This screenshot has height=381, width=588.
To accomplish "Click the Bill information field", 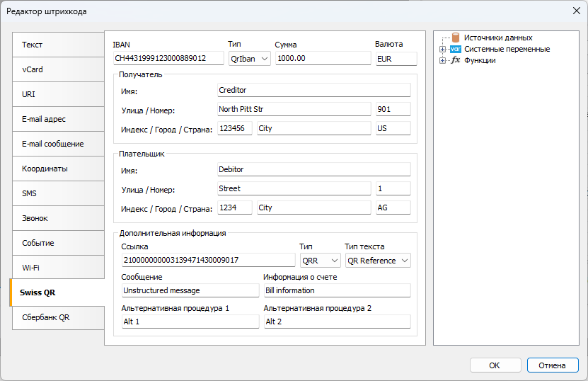I will pyautogui.click(x=338, y=290).
